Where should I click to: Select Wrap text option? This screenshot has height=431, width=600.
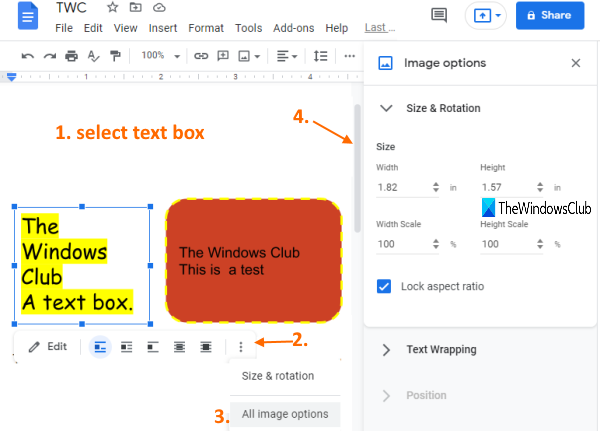(x=127, y=347)
